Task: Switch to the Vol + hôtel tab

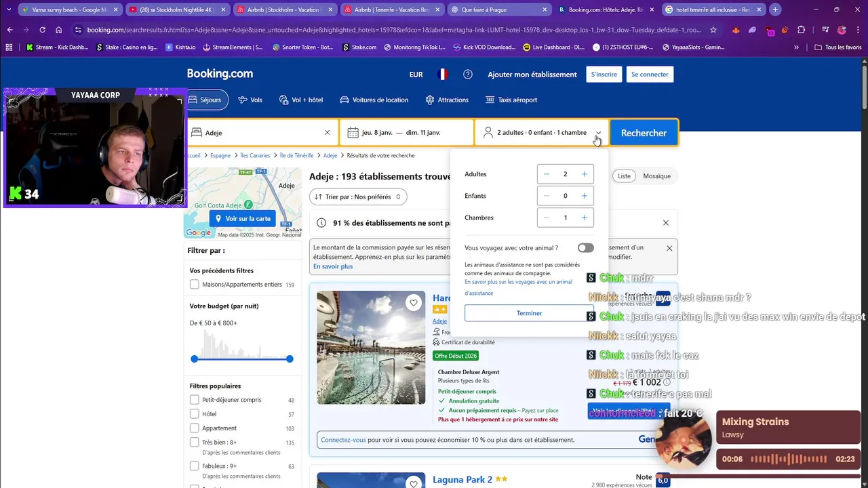Action: click(301, 100)
